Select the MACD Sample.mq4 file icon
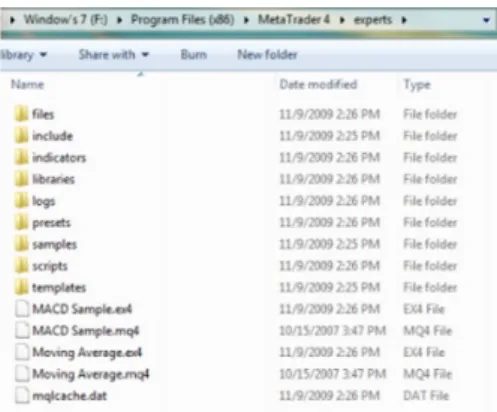 (x=22, y=331)
